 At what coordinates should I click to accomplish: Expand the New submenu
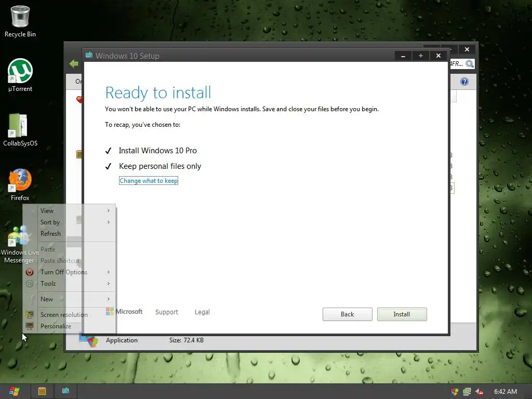(70, 299)
